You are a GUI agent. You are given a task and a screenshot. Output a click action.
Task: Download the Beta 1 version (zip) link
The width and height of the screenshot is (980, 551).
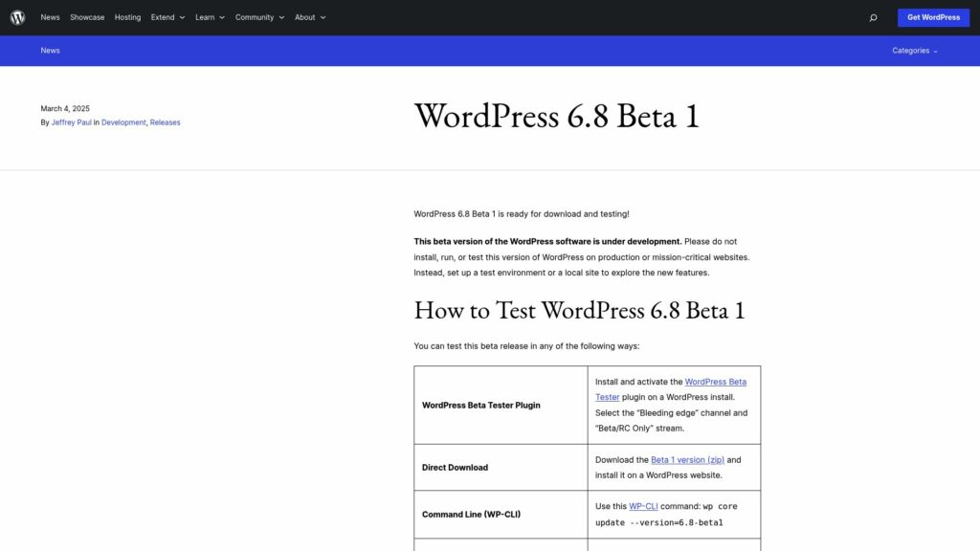[687, 460]
